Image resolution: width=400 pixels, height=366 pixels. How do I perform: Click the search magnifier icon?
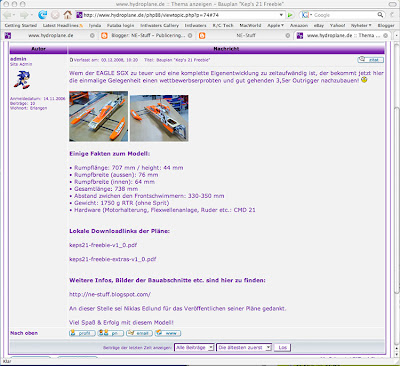(380, 15)
